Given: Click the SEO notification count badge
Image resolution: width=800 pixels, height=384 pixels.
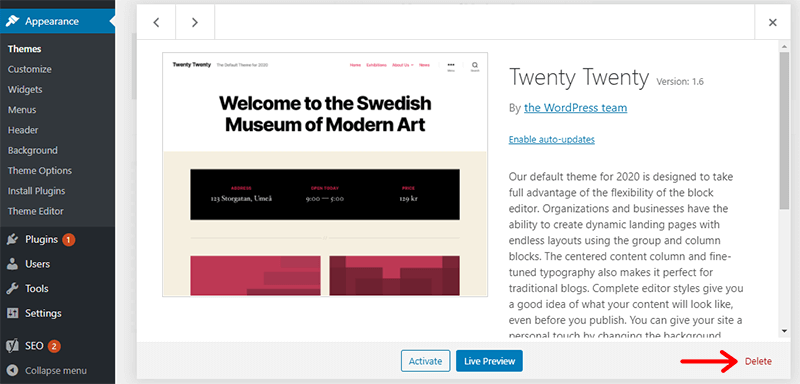Looking at the screenshot, I should click(x=55, y=347).
